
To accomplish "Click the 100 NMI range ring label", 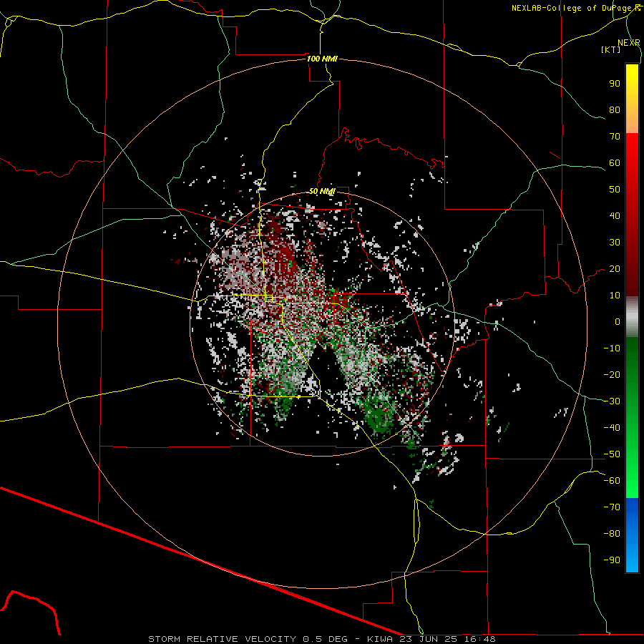I will coord(322,59).
